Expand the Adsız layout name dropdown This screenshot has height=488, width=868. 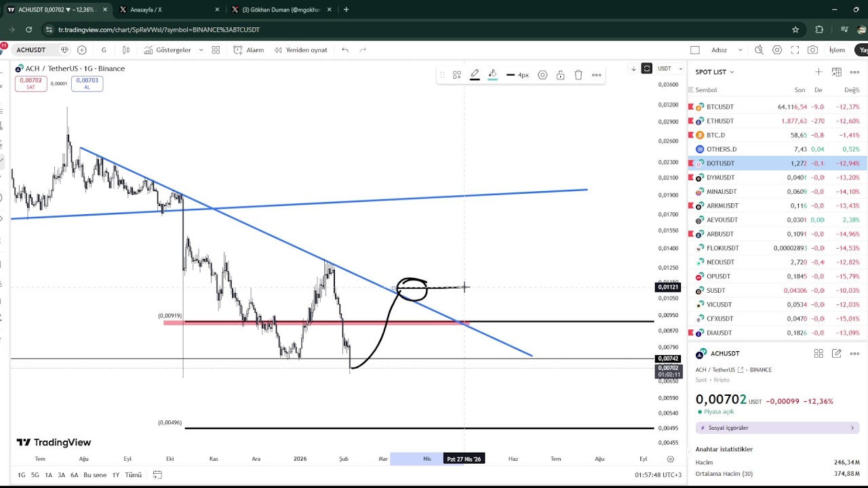click(x=740, y=50)
